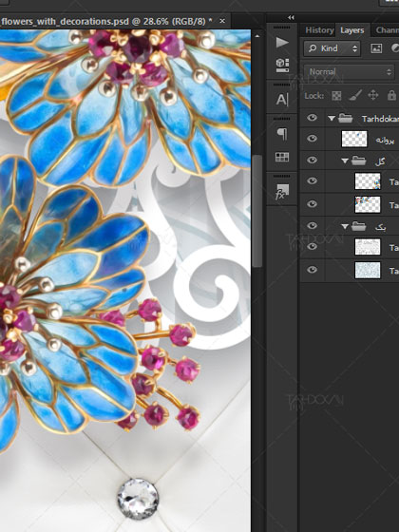
Task: Toggle visibility of first layer in گل group
Action: click(313, 180)
